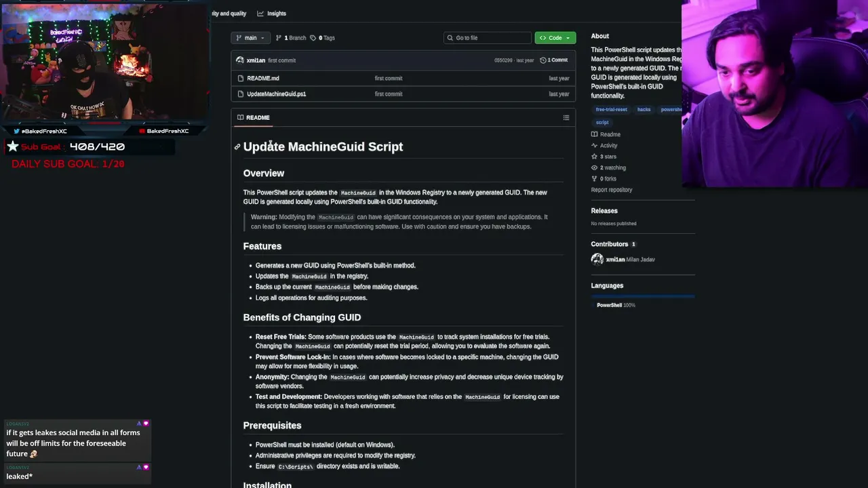Click the YouTube icon beside BakedFreshXC

[142, 131]
